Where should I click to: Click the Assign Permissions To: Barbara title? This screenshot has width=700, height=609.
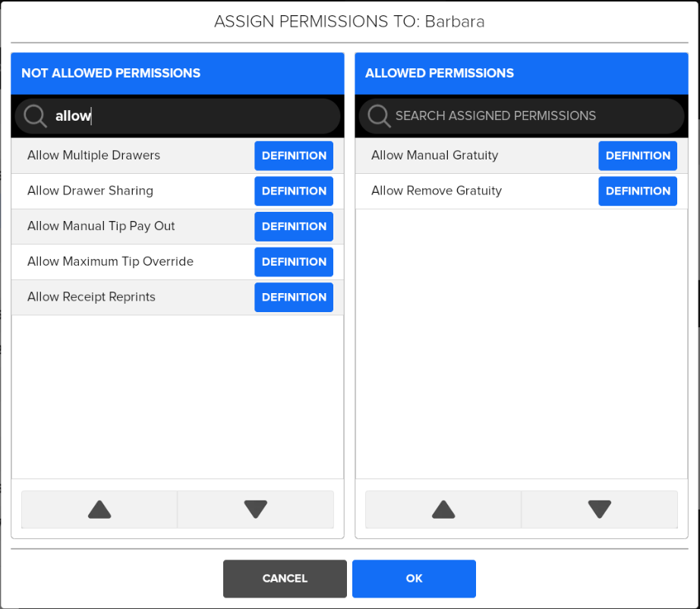pos(349,21)
